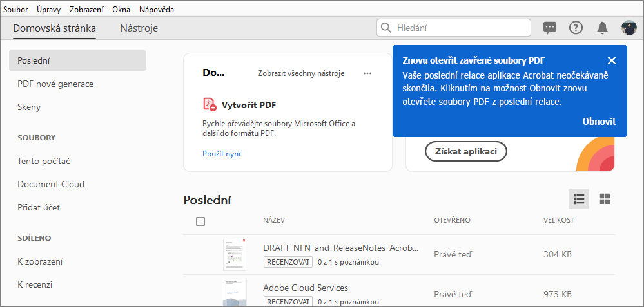Click Zobrazit všechny nástroje

[301, 73]
